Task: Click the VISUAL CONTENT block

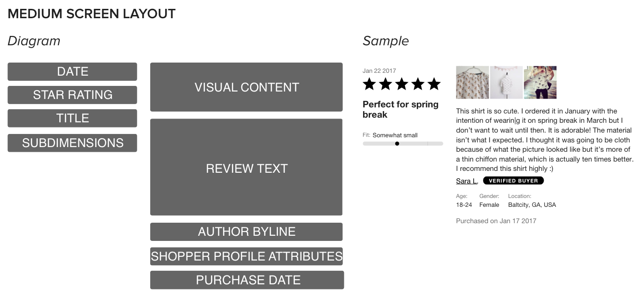Action: point(246,87)
